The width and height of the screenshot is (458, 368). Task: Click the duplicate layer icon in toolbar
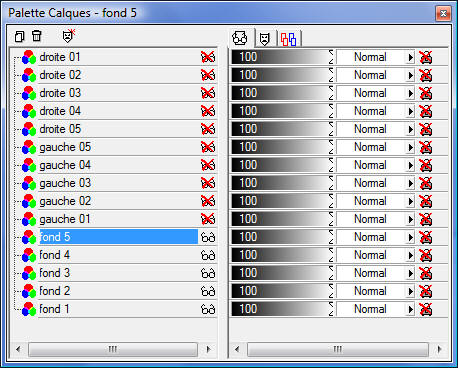(20, 36)
